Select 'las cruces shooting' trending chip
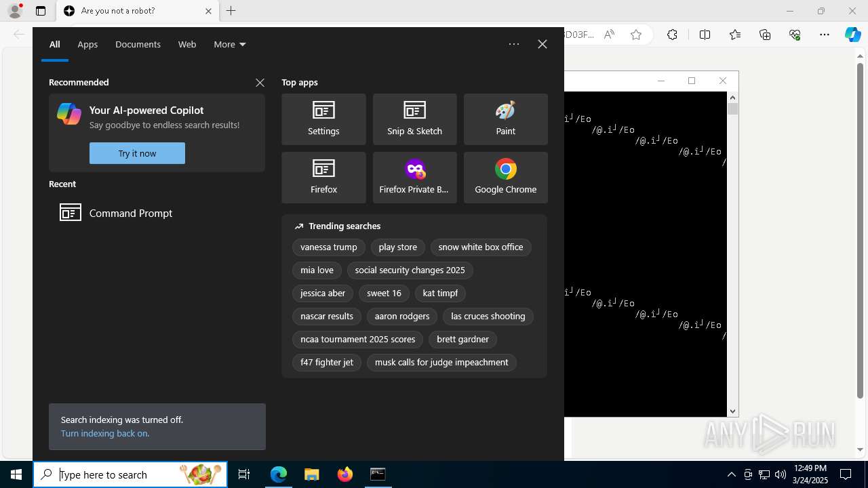The image size is (868, 488). (488, 317)
